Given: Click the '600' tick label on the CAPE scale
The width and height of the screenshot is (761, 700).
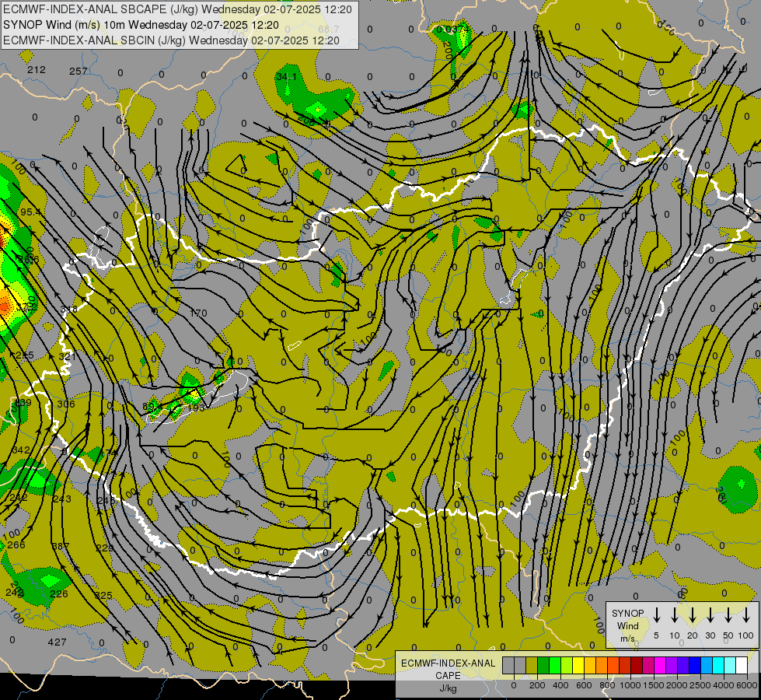Looking at the screenshot, I should [x=584, y=685].
